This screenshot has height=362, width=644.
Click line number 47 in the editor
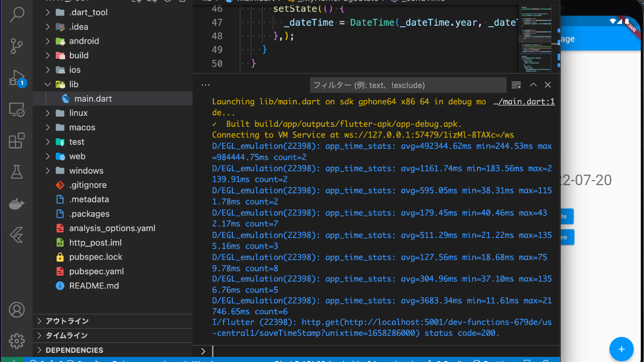[x=217, y=22]
